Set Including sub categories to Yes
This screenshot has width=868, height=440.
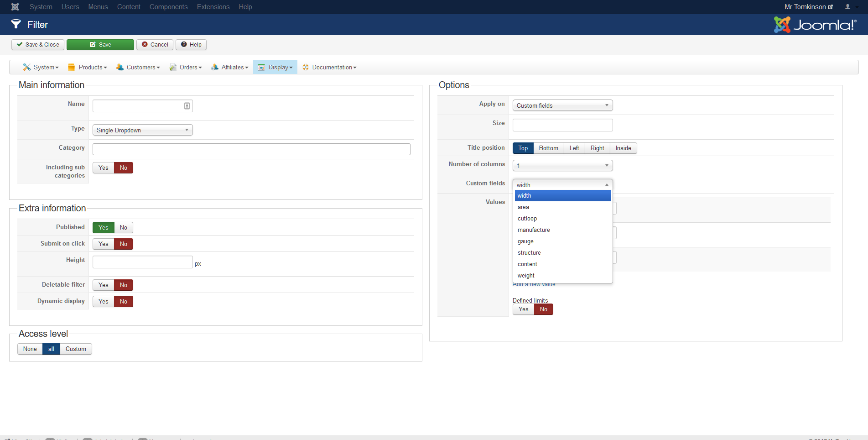[x=104, y=168]
